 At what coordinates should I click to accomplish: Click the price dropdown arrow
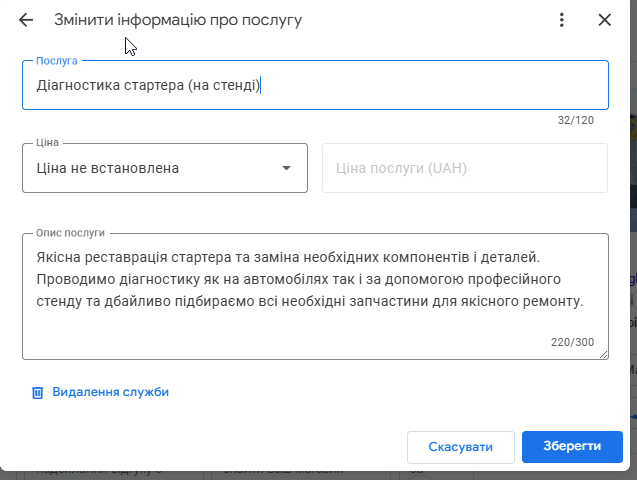(287, 168)
